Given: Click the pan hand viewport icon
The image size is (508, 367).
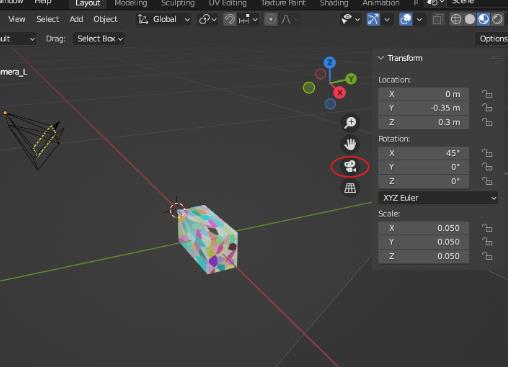Looking at the screenshot, I should click(350, 144).
